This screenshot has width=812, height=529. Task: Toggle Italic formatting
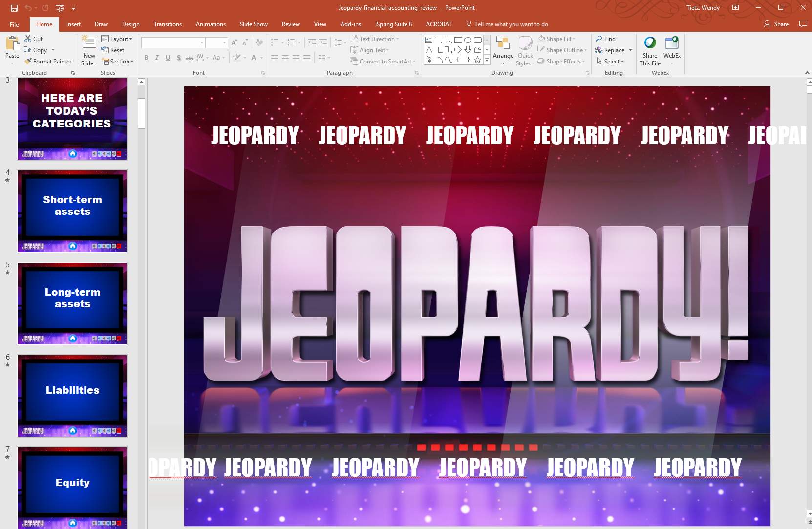157,58
